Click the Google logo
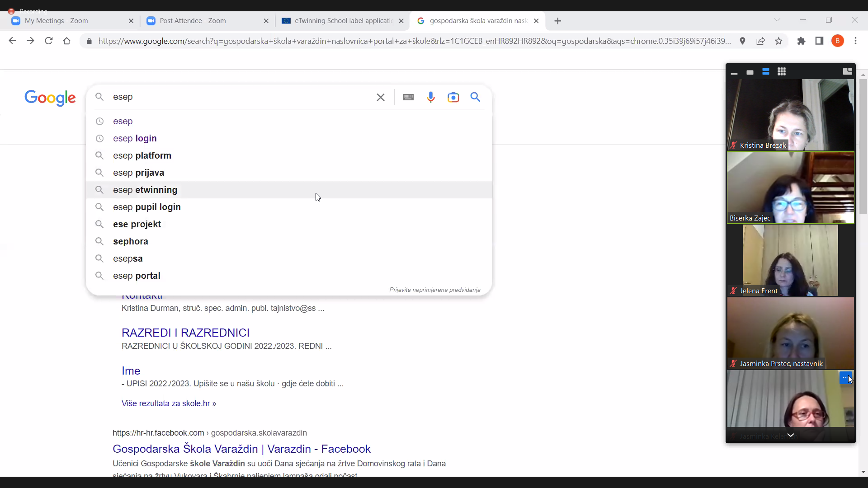 [50, 98]
